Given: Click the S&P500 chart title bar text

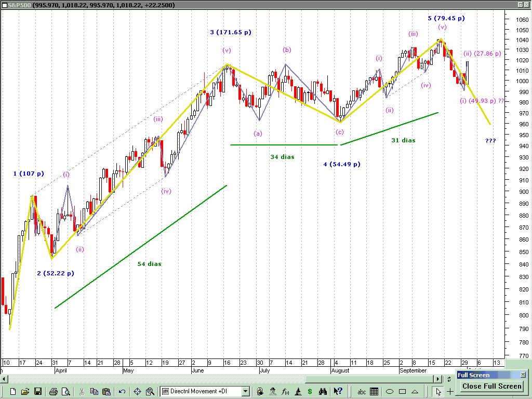Looking at the screenshot, I should pyautogui.click(x=91, y=5).
